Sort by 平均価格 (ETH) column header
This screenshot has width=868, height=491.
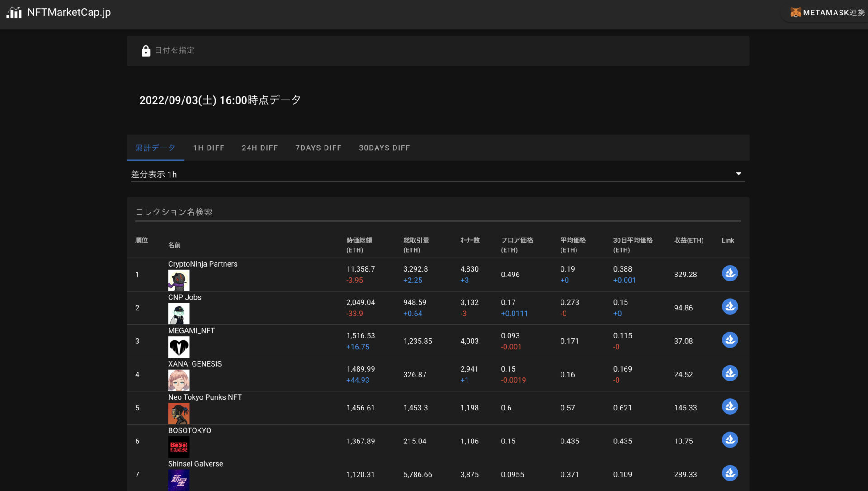[x=573, y=245]
